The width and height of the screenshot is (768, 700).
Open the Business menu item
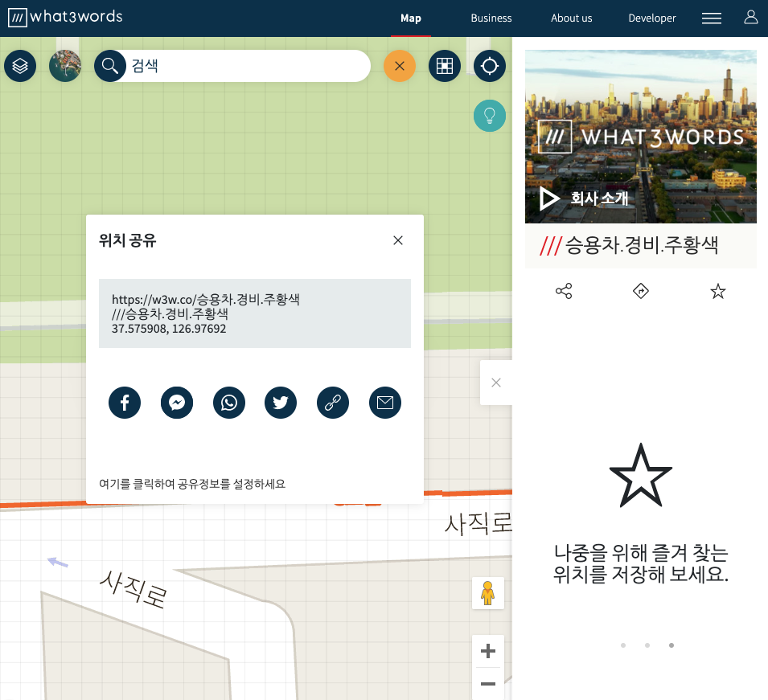[491, 18]
